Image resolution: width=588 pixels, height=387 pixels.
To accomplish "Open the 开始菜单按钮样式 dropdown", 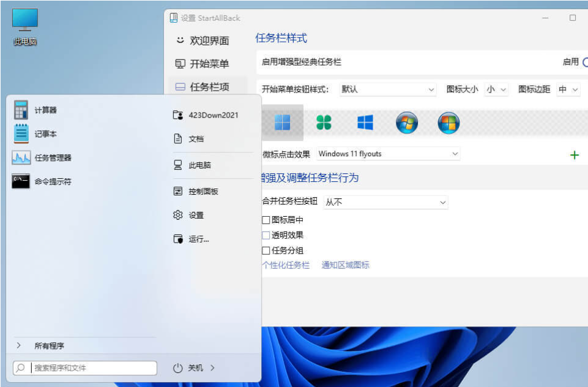I will pos(388,89).
